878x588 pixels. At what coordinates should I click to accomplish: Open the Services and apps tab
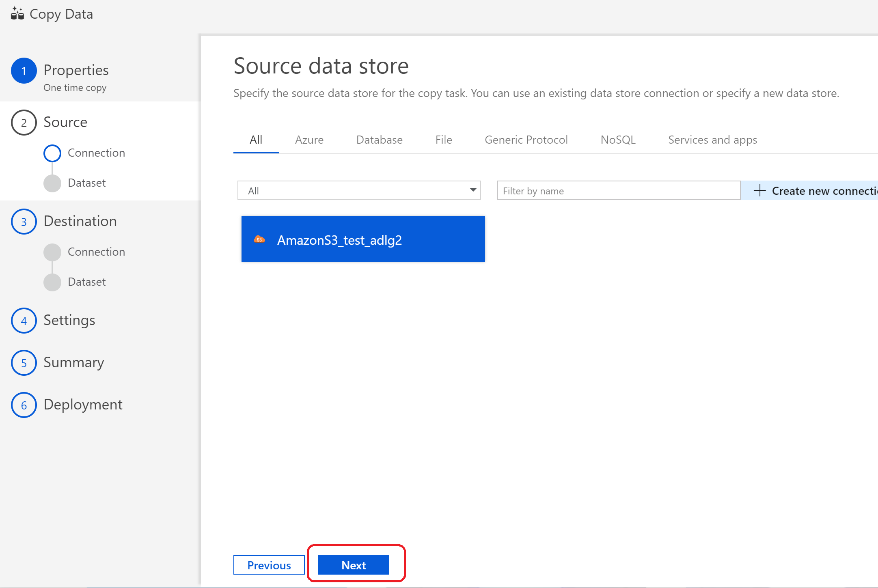pyautogui.click(x=712, y=140)
